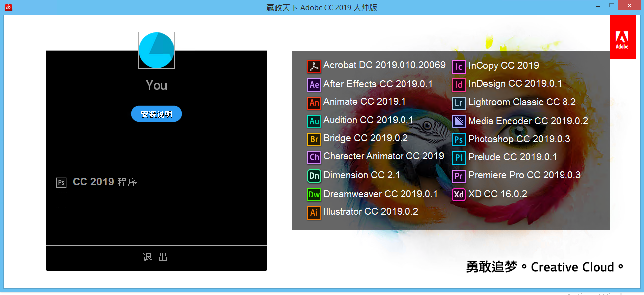Open the 安装说明 install instructions button
Screen dimensions: 644x295
(x=157, y=114)
